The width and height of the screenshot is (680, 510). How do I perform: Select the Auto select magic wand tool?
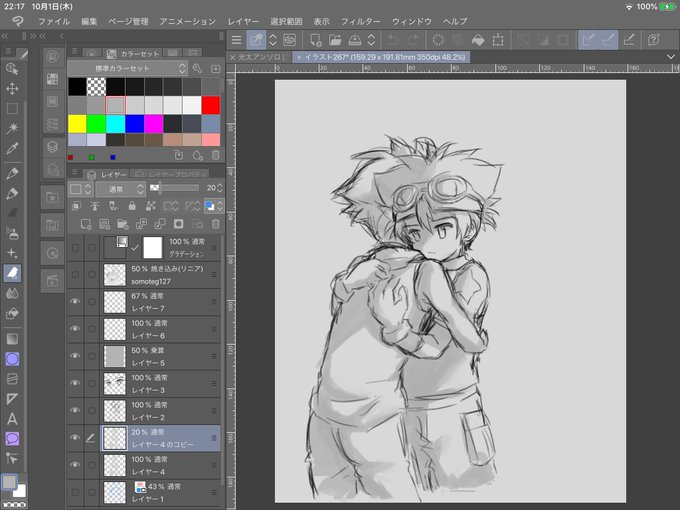click(x=12, y=128)
